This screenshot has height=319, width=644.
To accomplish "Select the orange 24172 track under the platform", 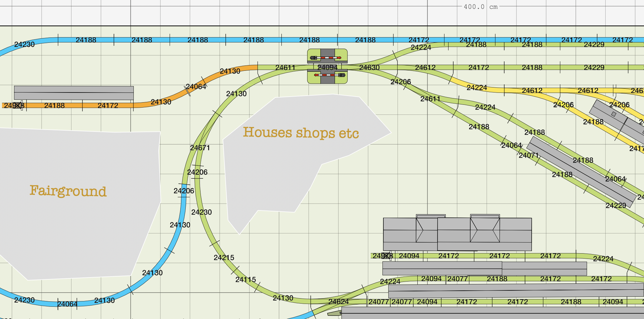I will [x=108, y=105].
